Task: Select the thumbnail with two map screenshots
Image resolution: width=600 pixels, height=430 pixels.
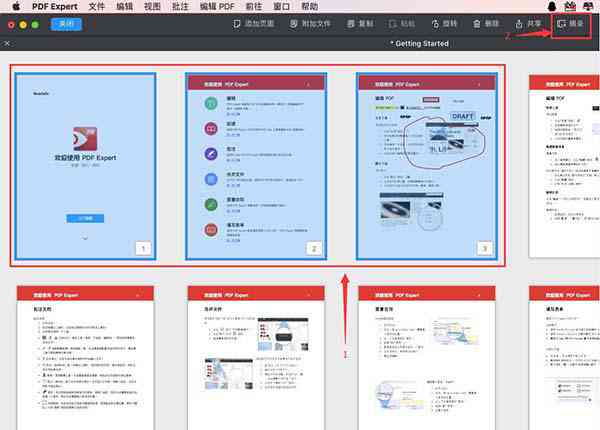Action: coord(256,358)
